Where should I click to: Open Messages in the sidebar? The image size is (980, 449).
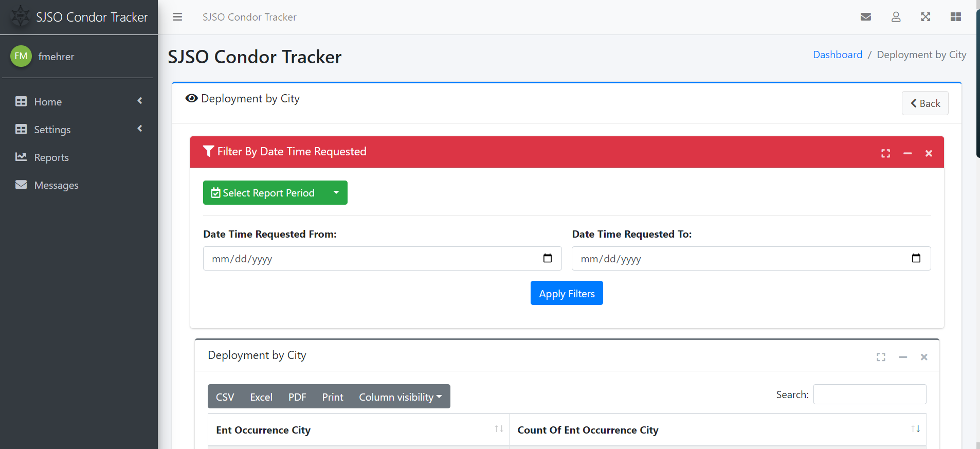[56, 185]
